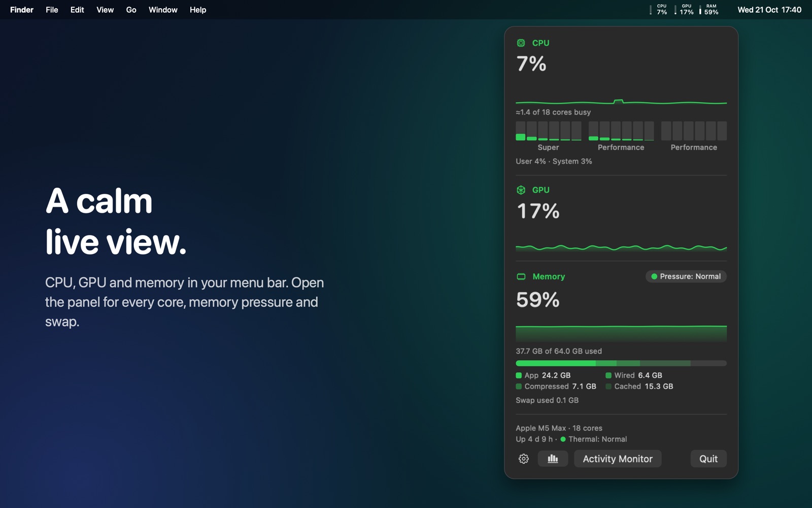Click the large 17% GPU value
The height and width of the screenshot is (508, 812).
[x=538, y=211]
